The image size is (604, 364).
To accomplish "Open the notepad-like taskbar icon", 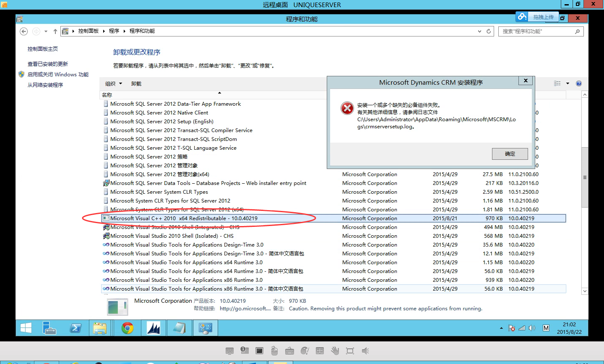I will coord(180,328).
